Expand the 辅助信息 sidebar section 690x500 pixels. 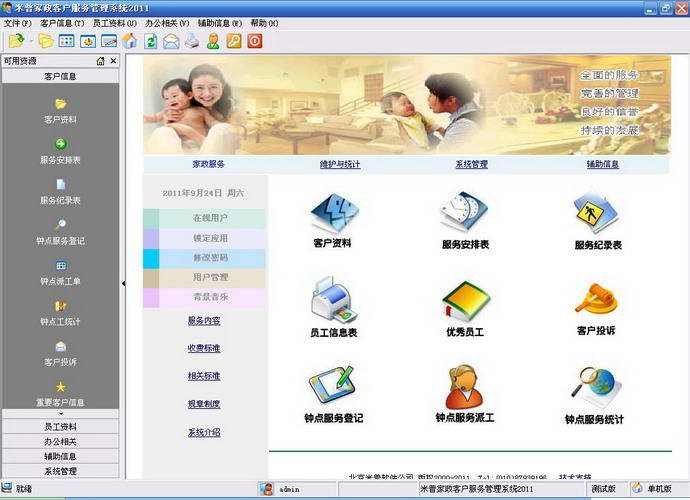coord(60,456)
